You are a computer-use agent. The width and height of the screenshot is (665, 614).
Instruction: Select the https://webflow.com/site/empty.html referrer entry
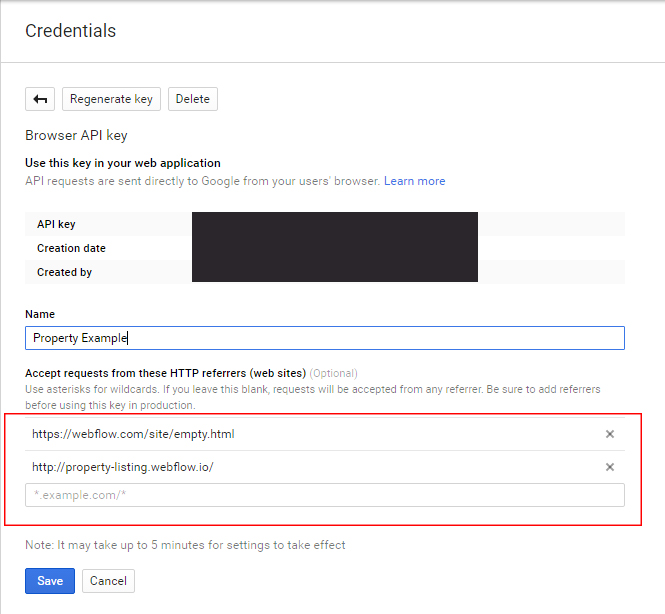(x=134, y=434)
